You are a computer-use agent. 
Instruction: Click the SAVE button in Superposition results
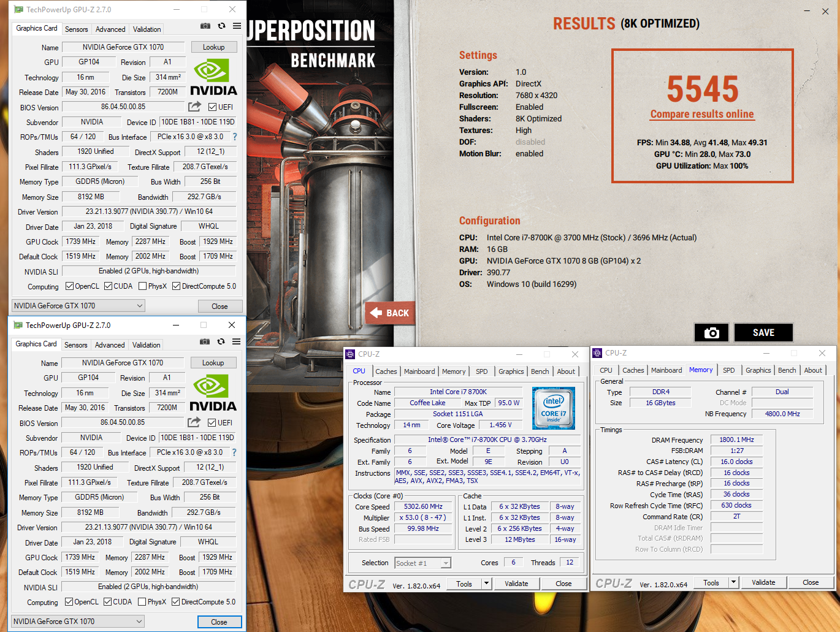click(763, 332)
